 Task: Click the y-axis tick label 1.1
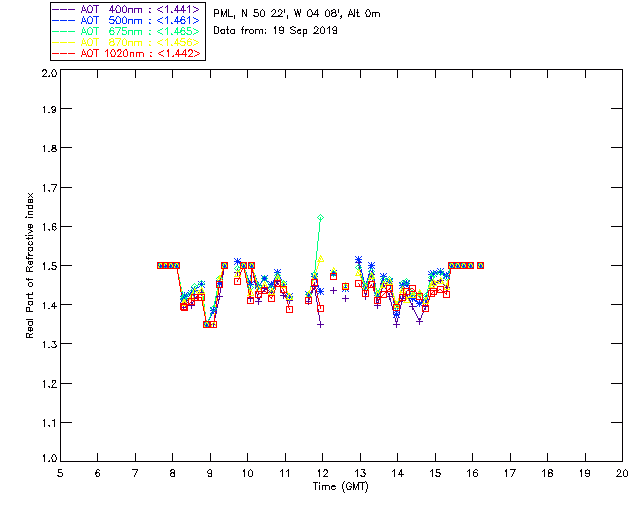click(49, 423)
